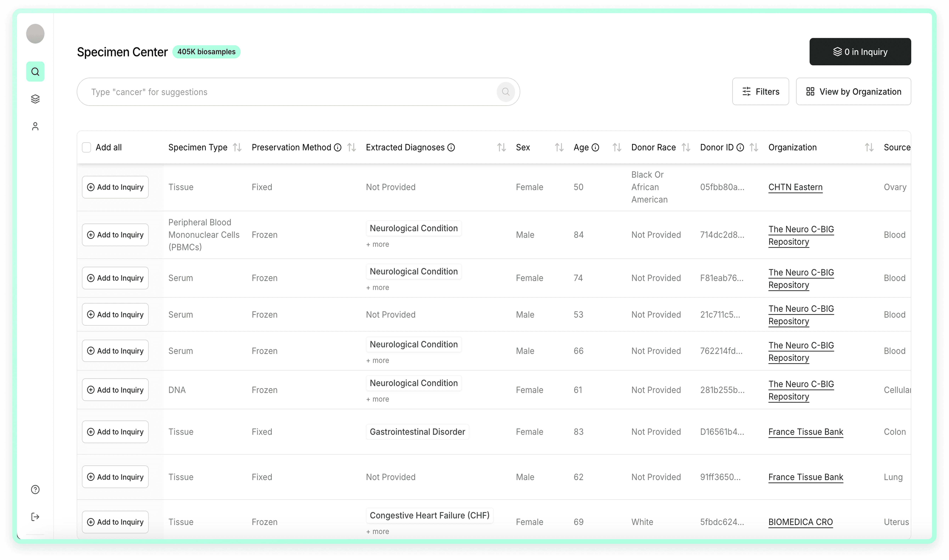Show the Preservation Method info icon
Screen dimensions: 949x560
click(338, 148)
